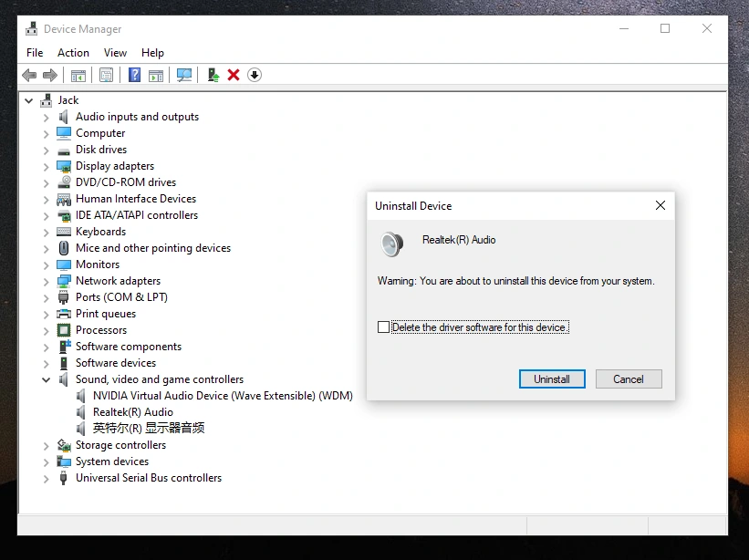Click the Display adapters category icon
Viewport: 749px width, 560px height.
pyautogui.click(x=64, y=166)
